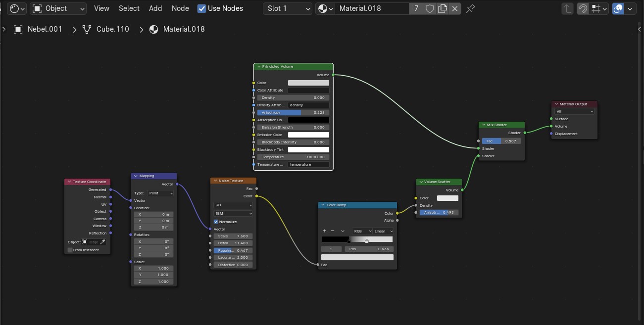Click the Material Output Volume input socket
Screen dimensions: 644x325
click(x=551, y=126)
